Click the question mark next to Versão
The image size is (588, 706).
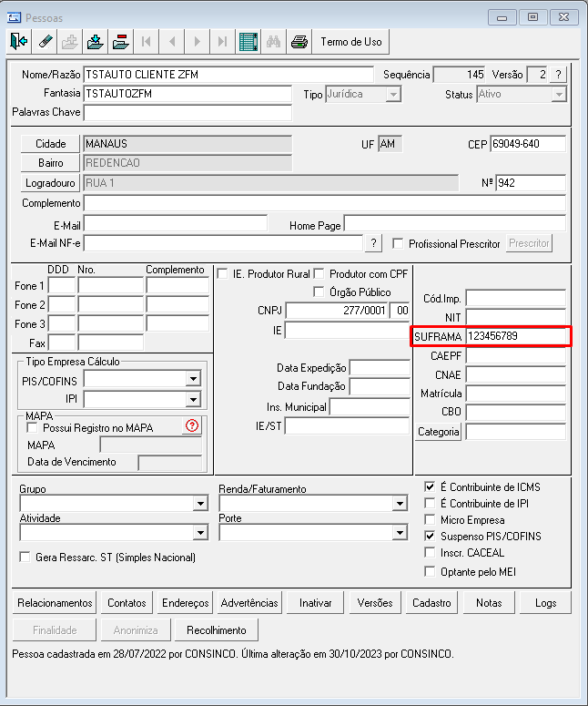tap(558, 75)
